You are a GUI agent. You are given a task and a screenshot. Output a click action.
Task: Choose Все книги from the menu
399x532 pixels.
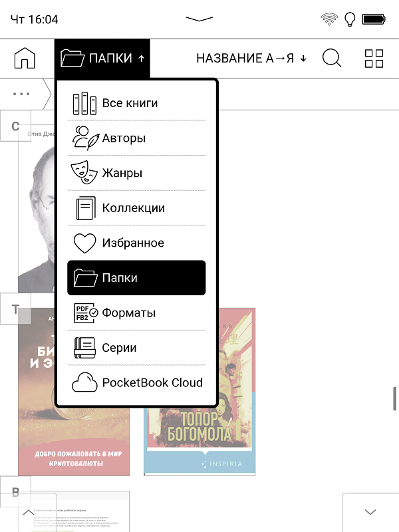point(136,103)
